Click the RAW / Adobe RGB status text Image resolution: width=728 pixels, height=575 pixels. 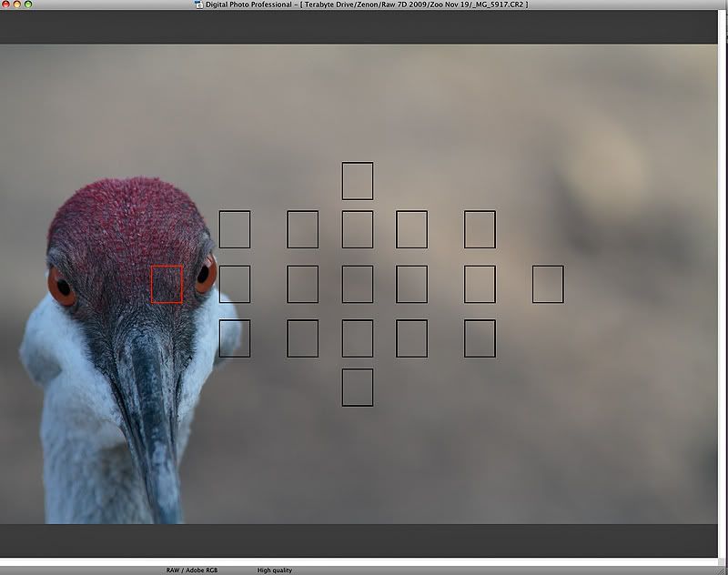click(x=192, y=570)
